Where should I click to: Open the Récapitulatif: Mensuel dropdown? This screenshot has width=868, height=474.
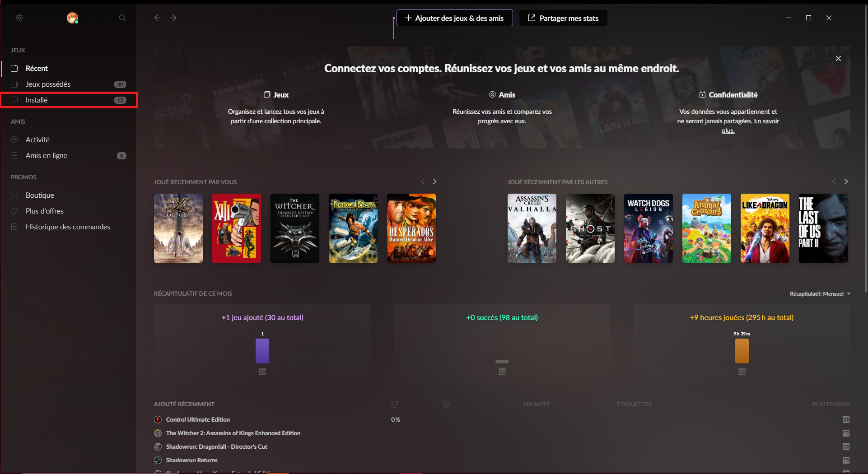[820, 293]
